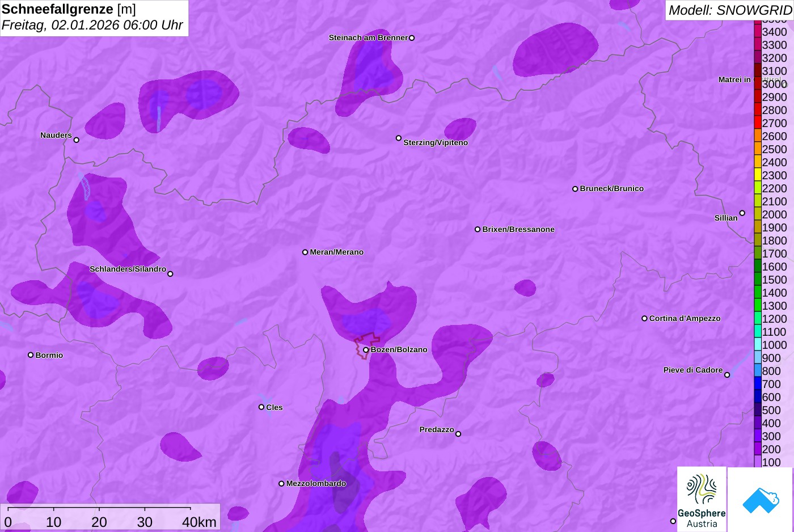The height and width of the screenshot is (532, 794).
Task: Select the Sterzing/Vipiteno marker circle
Action: [399, 138]
